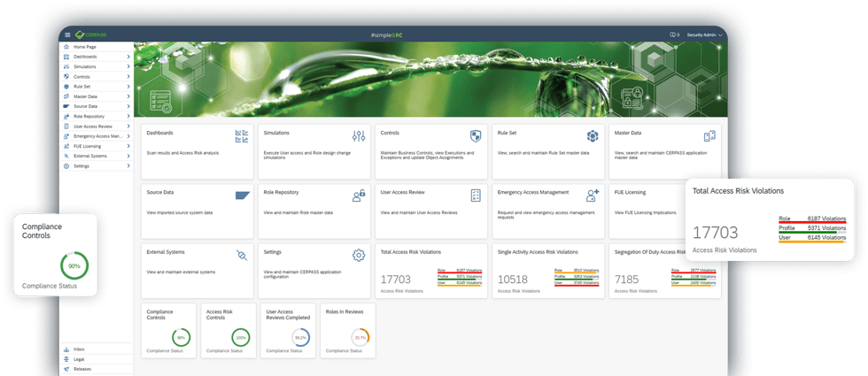The image size is (868, 376).
Task: Click the User Access Review checklist icon
Action: [476, 196]
